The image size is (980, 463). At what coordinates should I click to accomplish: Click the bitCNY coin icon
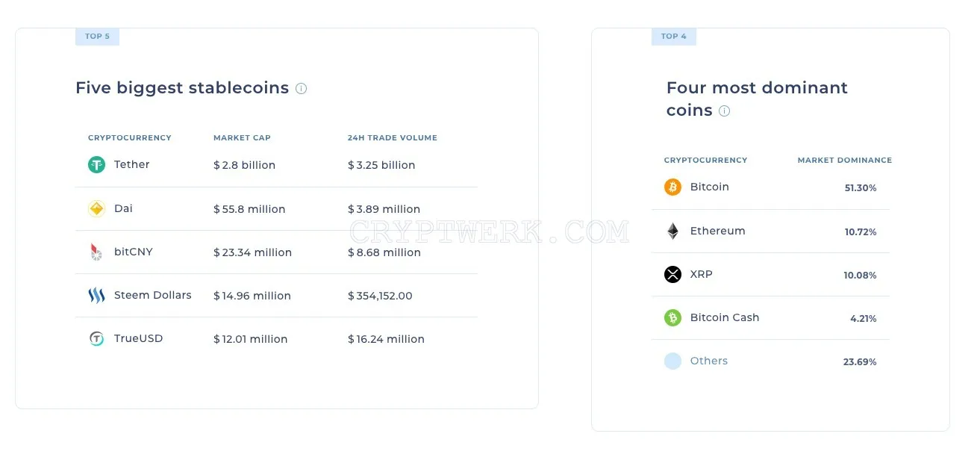tap(96, 252)
